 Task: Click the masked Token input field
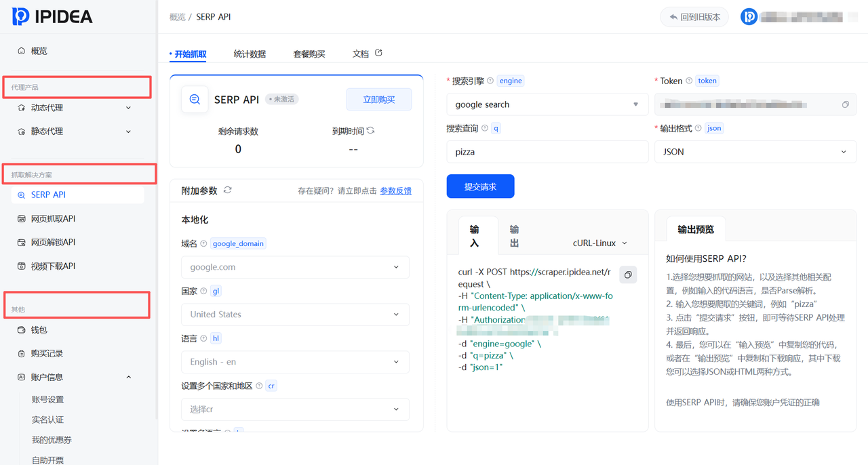755,104
